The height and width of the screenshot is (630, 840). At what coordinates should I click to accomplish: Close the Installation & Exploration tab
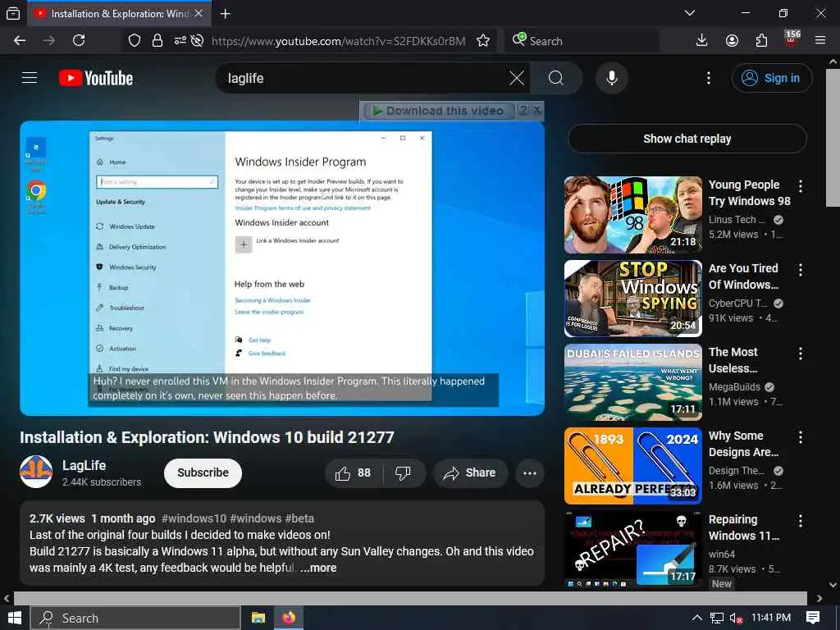(x=199, y=13)
